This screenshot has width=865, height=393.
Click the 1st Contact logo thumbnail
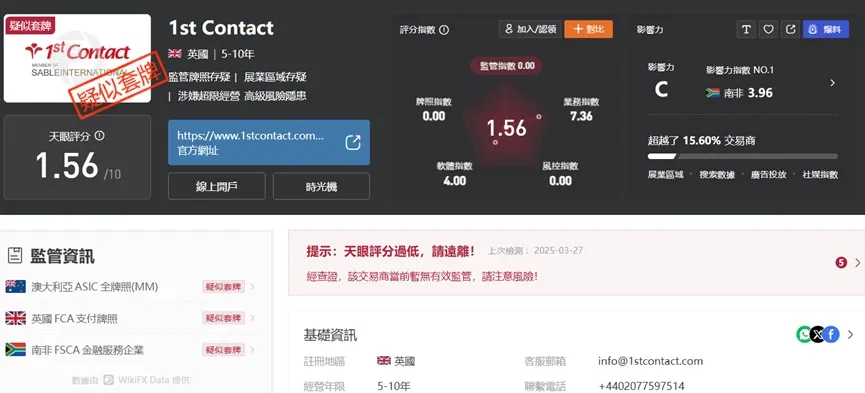77,59
